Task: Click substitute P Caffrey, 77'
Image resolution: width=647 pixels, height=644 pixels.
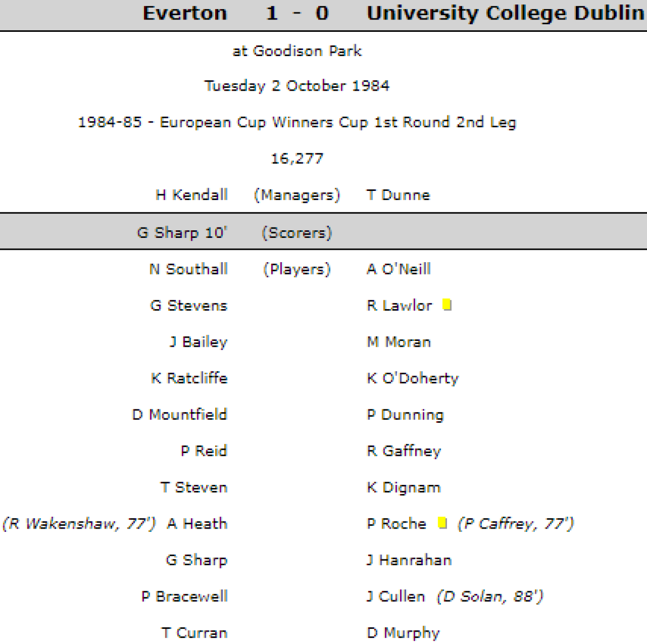Action: pos(516,524)
